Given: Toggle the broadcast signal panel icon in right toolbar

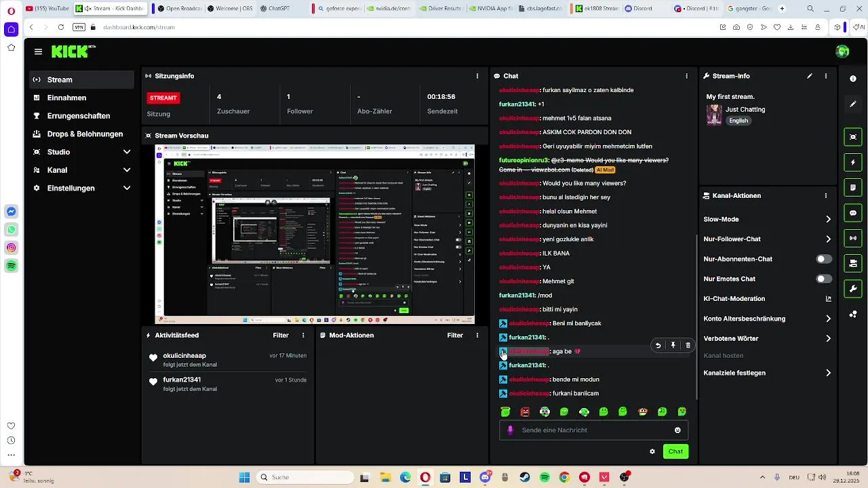Looking at the screenshot, I should (x=853, y=238).
